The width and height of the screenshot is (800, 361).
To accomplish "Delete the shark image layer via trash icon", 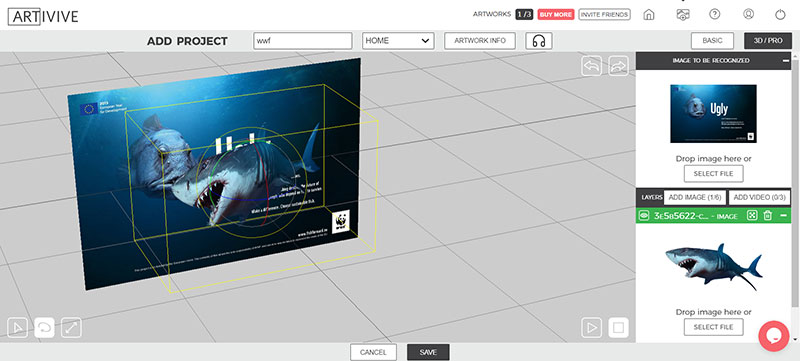I will pyautogui.click(x=767, y=216).
